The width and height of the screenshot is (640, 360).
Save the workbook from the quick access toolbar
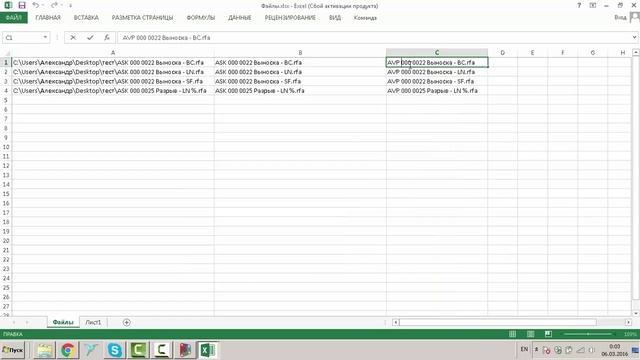point(22,5)
